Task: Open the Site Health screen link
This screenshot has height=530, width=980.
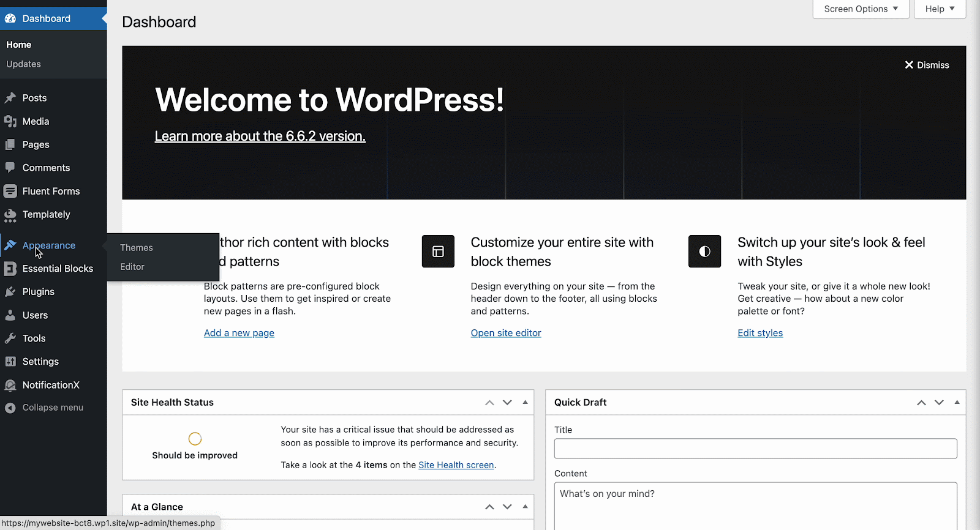Action: pyautogui.click(x=456, y=465)
